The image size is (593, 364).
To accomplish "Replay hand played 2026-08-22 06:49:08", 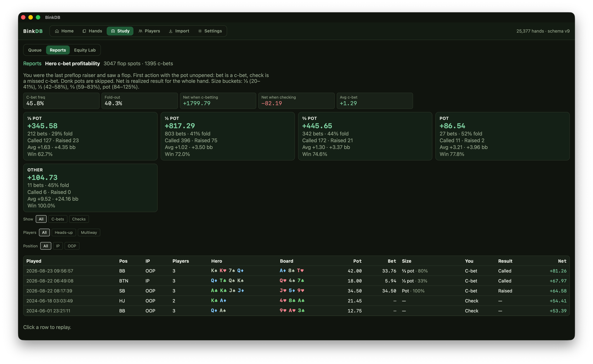I will (296, 281).
